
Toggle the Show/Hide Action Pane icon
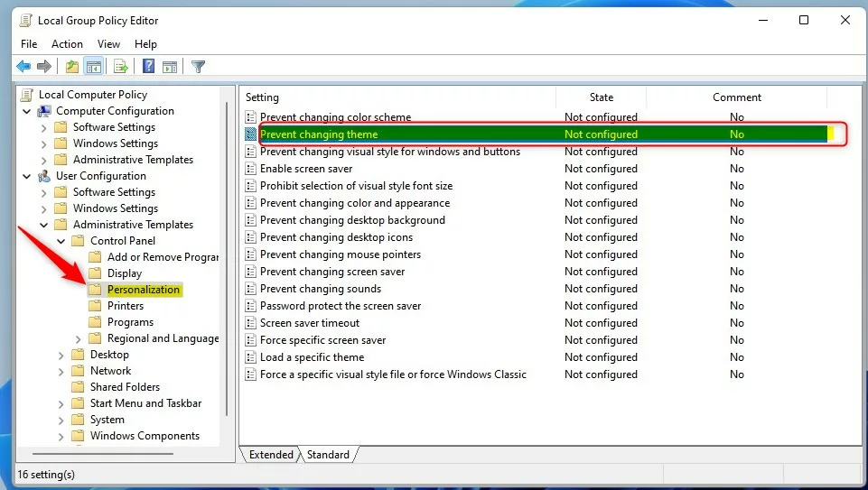[x=170, y=67]
